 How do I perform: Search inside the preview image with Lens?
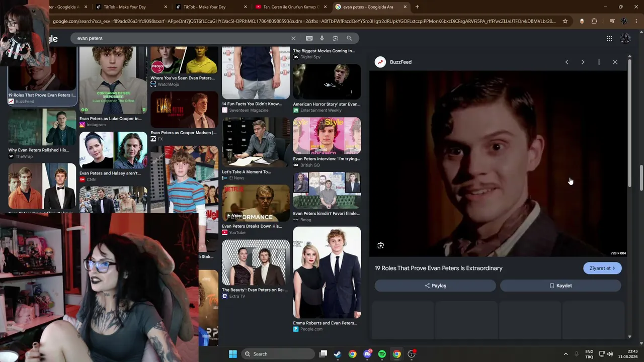pos(380,245)
